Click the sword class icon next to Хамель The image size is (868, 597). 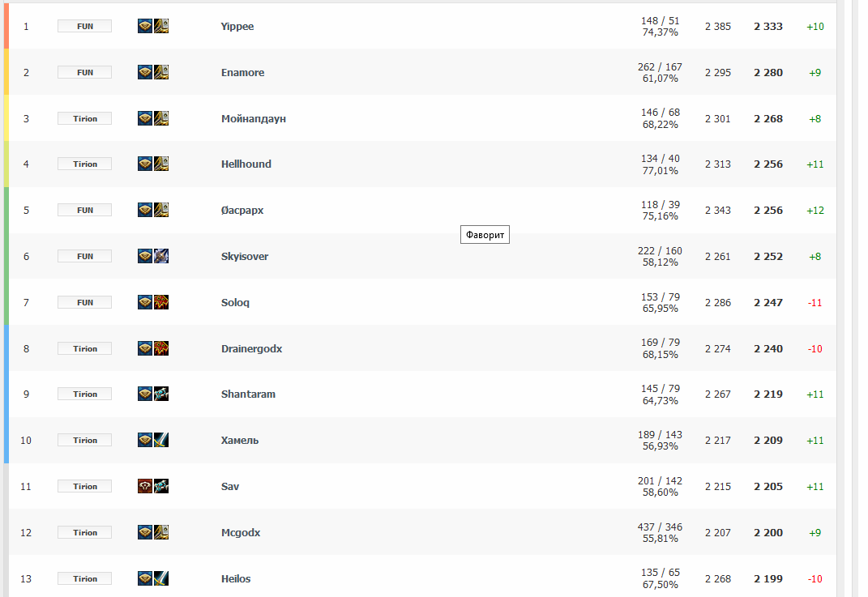click(x=161, y=440)
